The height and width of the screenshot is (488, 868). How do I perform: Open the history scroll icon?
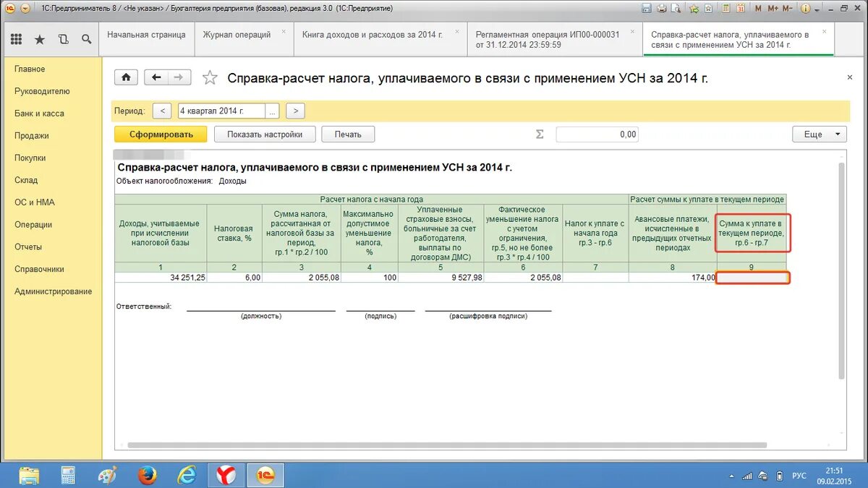tap(63, 39)
